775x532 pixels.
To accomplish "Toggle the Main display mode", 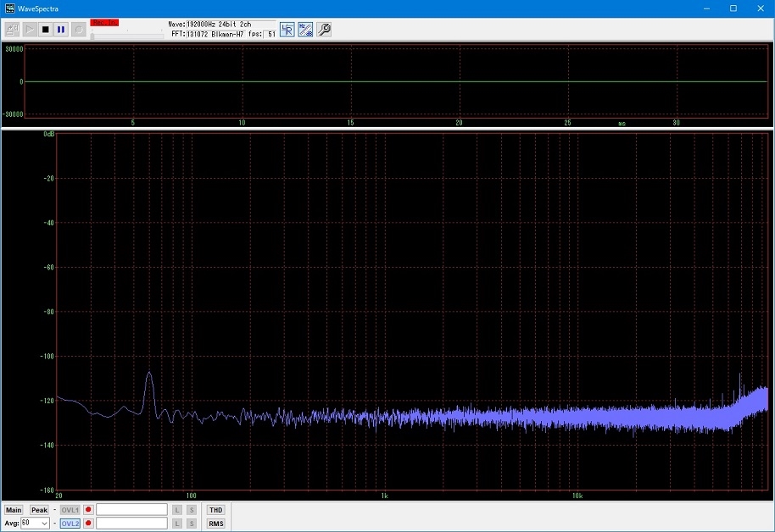I will (14, 510).
